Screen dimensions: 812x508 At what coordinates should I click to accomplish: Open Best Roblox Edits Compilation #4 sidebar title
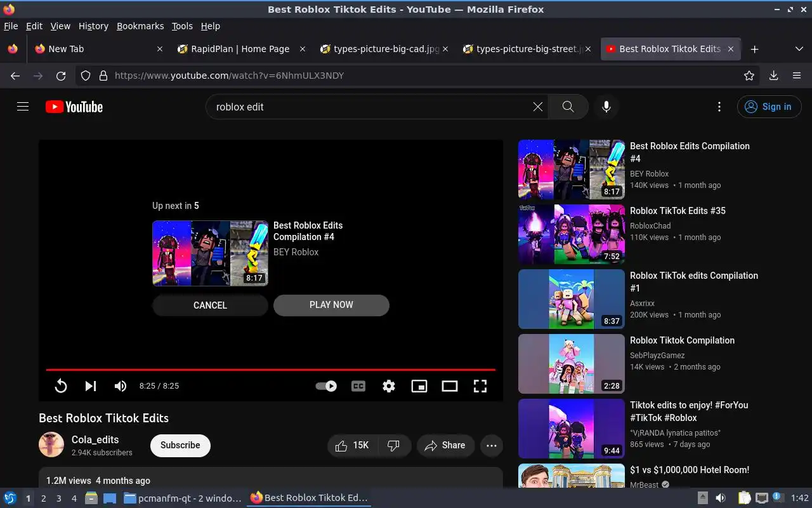tap(690, 152)
